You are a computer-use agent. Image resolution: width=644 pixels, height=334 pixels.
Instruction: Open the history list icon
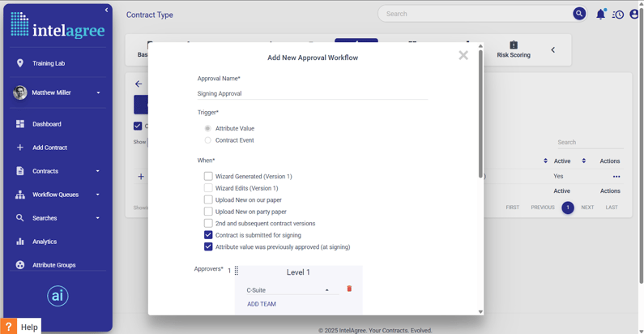(618, 14)
